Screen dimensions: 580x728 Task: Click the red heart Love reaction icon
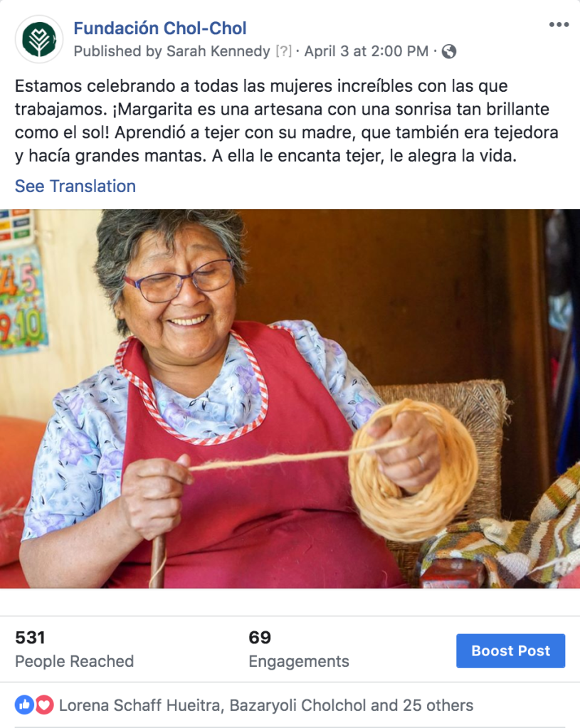44,705
